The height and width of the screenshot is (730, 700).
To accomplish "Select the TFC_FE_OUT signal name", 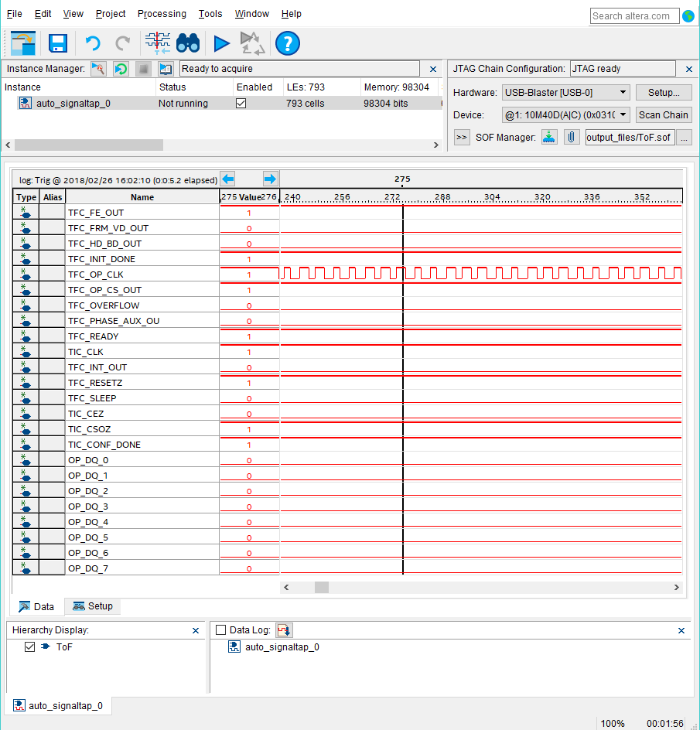I will [x=96, y=213].
